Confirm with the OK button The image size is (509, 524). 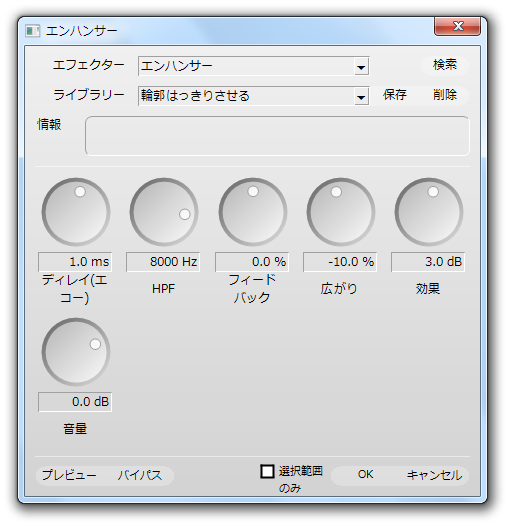coord(365,475)
